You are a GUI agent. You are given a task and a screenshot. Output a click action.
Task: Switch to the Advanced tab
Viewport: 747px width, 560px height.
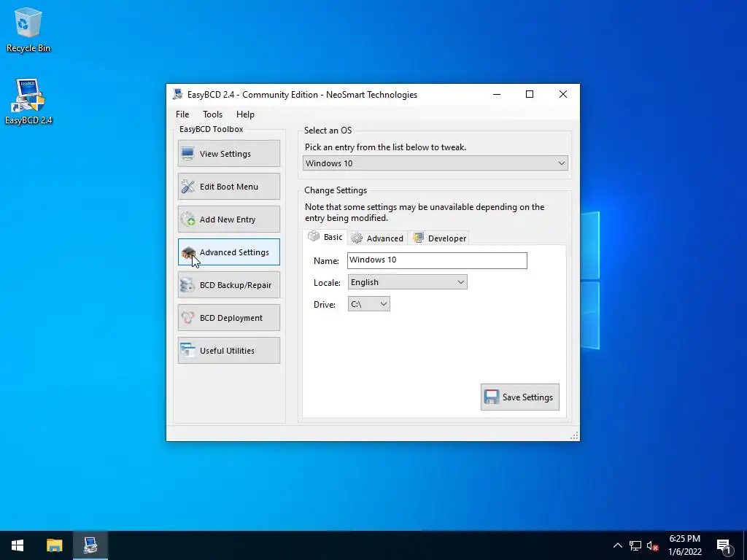point(377,238)
